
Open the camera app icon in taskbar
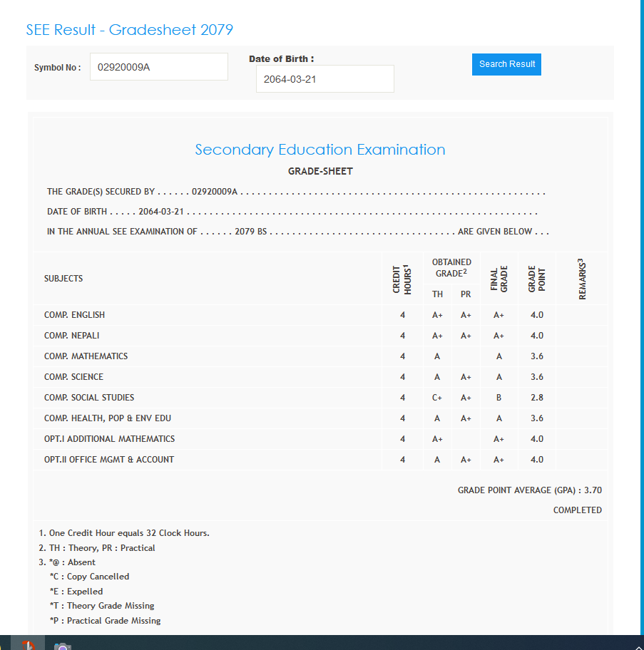(x=63, y=645)
